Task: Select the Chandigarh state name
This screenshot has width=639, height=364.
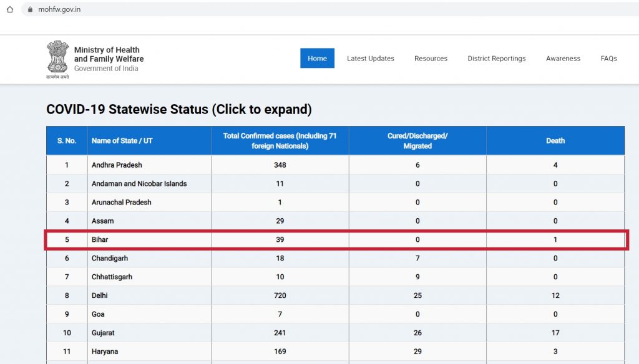Action: pos(110,258)
